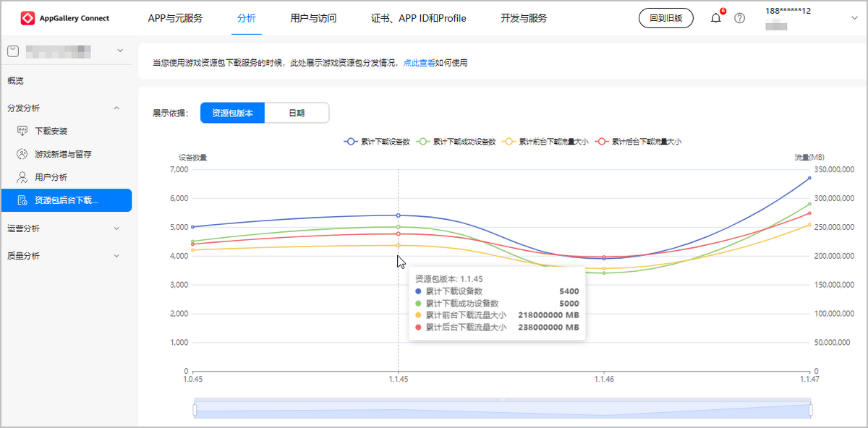Click the 资源包后台下载 document icon
The height and width of the screenshot is (428, 868).
point(22,200)
